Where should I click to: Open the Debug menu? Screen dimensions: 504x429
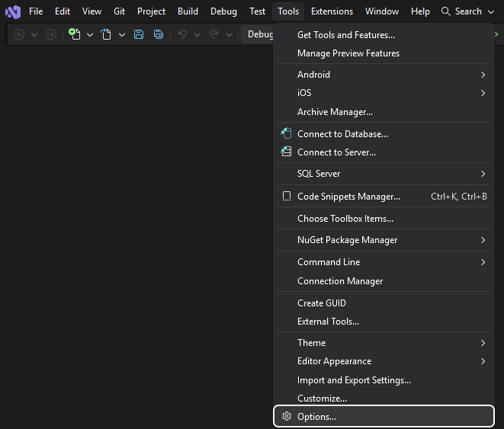pos(223,11)
